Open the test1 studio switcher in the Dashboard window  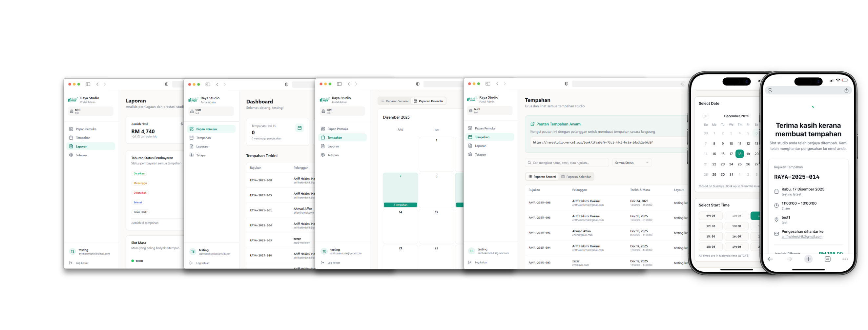click(211, 111)
